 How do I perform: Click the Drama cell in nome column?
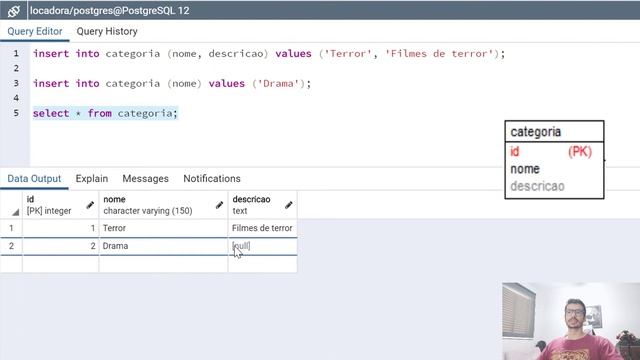click(x=163, y=246)
